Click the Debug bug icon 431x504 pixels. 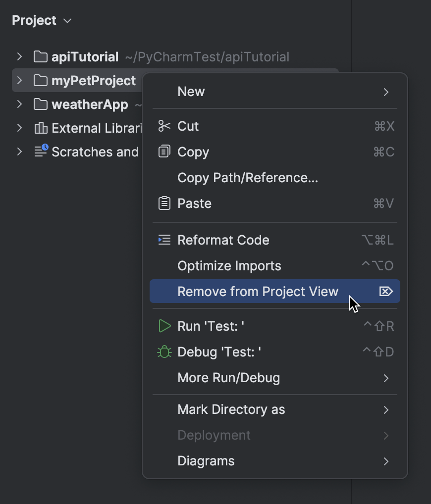[163, 352]
